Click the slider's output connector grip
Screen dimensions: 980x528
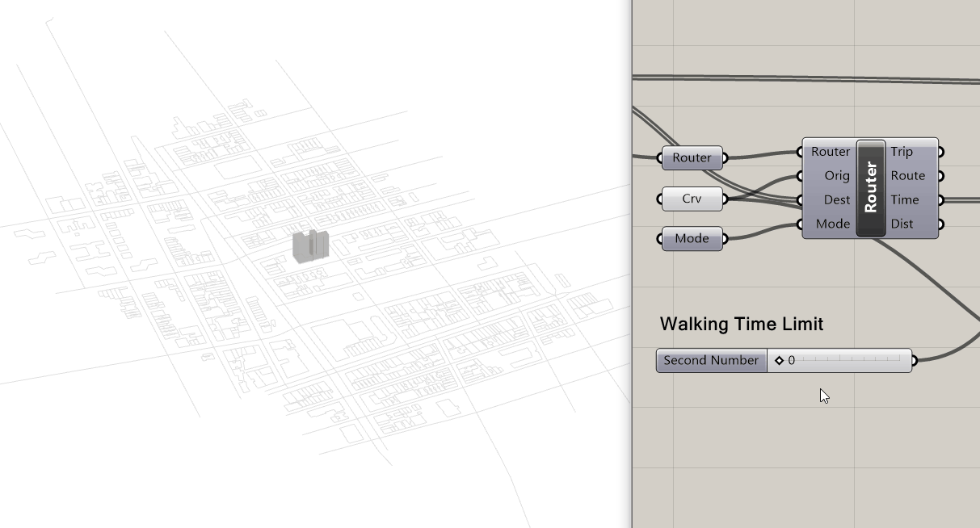[914, 361]
